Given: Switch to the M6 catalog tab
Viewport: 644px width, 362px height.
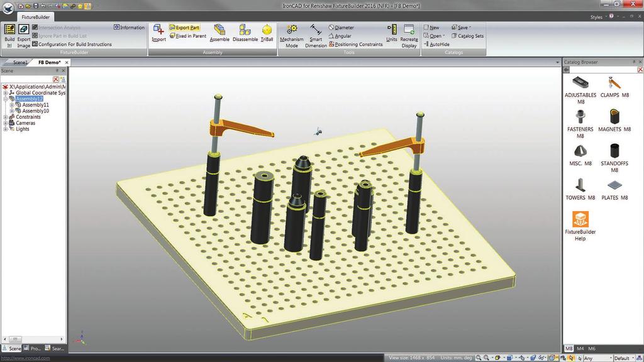Looking at the screenshot, I should point(592,348).
